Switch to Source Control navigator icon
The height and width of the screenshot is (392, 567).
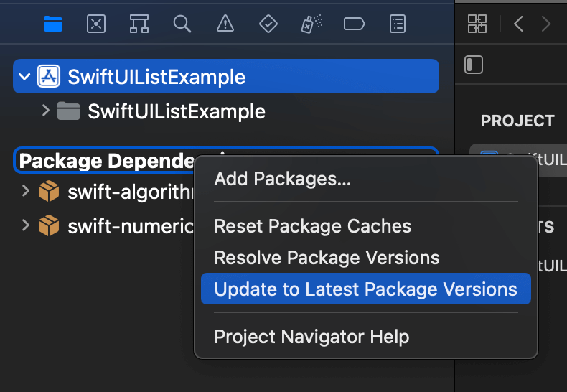(x=96, y=24)
